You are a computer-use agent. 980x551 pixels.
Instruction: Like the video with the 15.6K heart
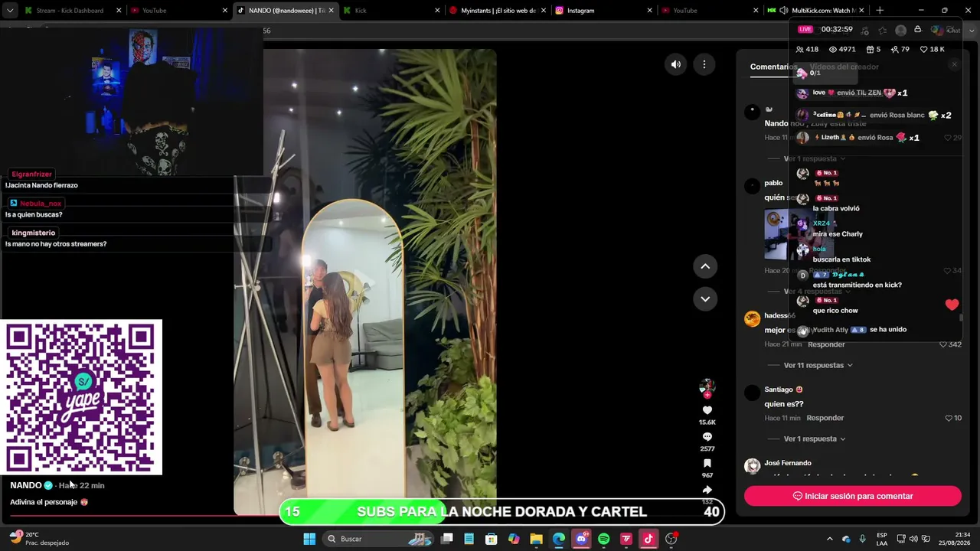[707, 410]
